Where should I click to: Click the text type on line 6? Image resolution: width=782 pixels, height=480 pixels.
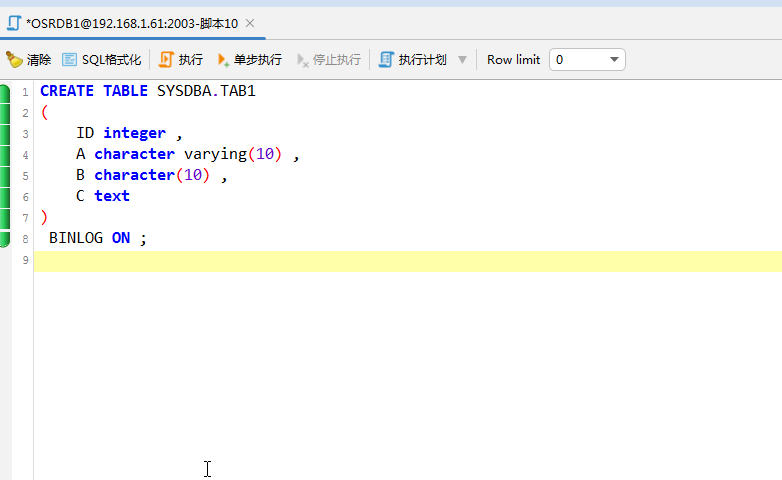[112, 196]
